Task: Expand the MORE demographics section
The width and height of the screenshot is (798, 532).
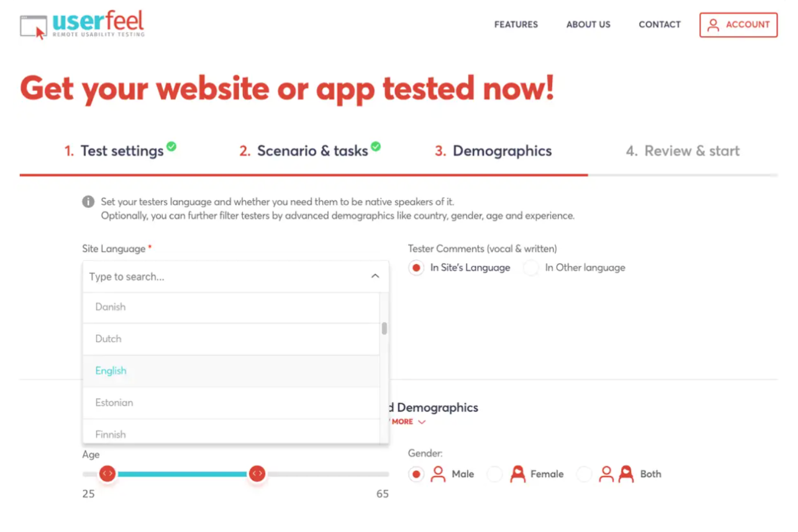Action: click(405, 421)
